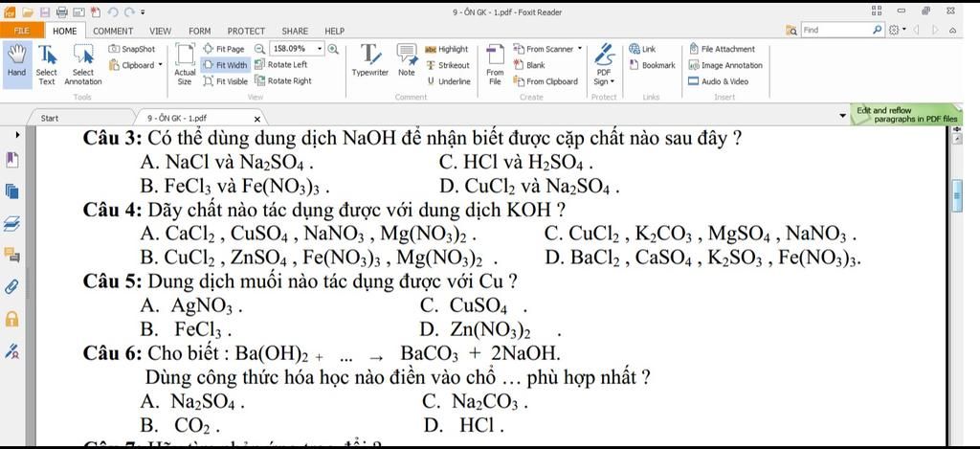Click the Foxit Reader application logo
Image resolution: width=980 pixels, height=449 pixels.
pyautogui.click(x=10, y=11)
